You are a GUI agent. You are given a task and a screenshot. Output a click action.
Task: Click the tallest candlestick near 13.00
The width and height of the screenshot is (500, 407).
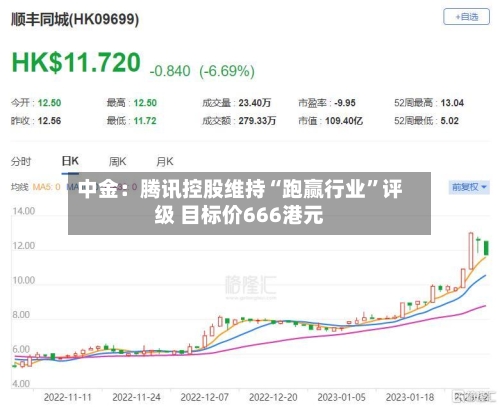click(x=471, y=251)
